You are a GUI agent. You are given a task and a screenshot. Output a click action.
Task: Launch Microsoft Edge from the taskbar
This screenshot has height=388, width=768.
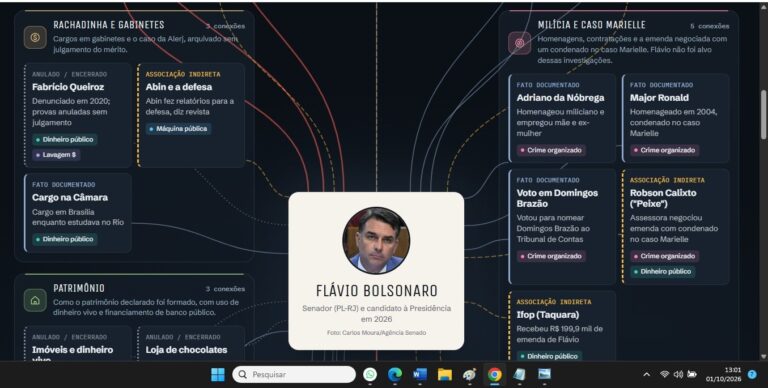click(395, 375)
